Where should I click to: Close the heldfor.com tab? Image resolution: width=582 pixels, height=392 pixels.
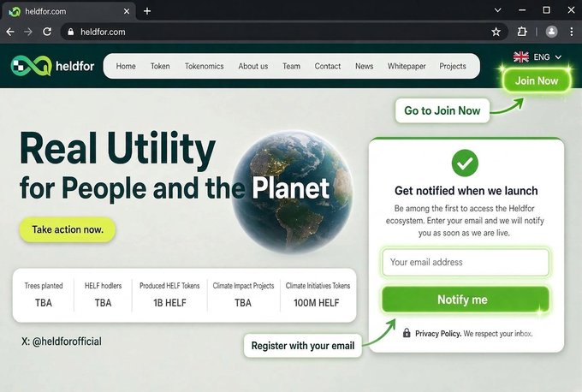(127, 11)
